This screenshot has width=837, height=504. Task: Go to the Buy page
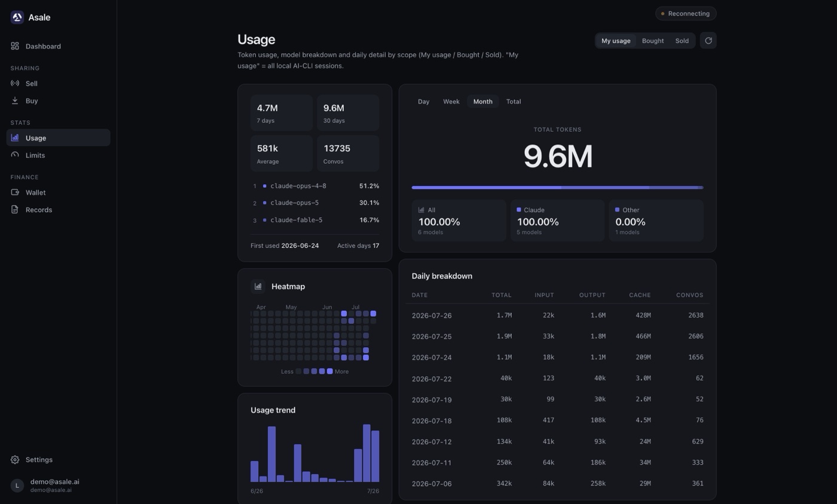tap(59, 100)
